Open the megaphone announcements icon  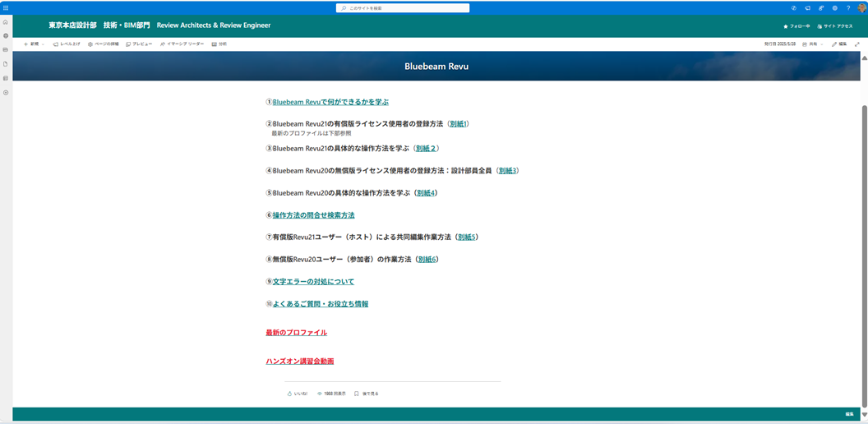pos(808,7)
